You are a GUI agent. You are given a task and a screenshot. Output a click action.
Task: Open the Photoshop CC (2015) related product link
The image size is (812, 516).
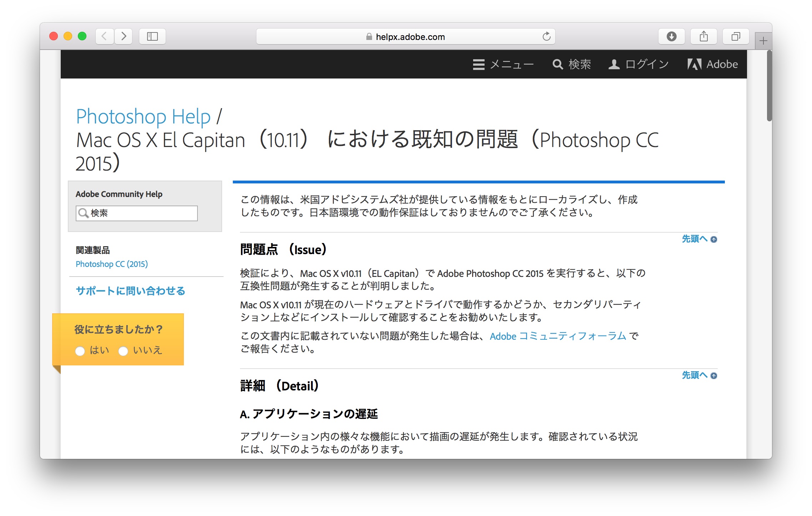[x=112, y=264]
